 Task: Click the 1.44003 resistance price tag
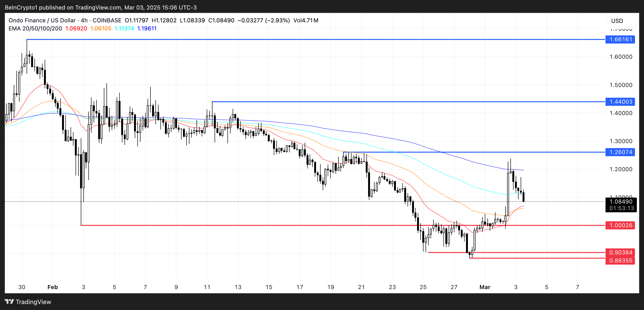[620, 102]
